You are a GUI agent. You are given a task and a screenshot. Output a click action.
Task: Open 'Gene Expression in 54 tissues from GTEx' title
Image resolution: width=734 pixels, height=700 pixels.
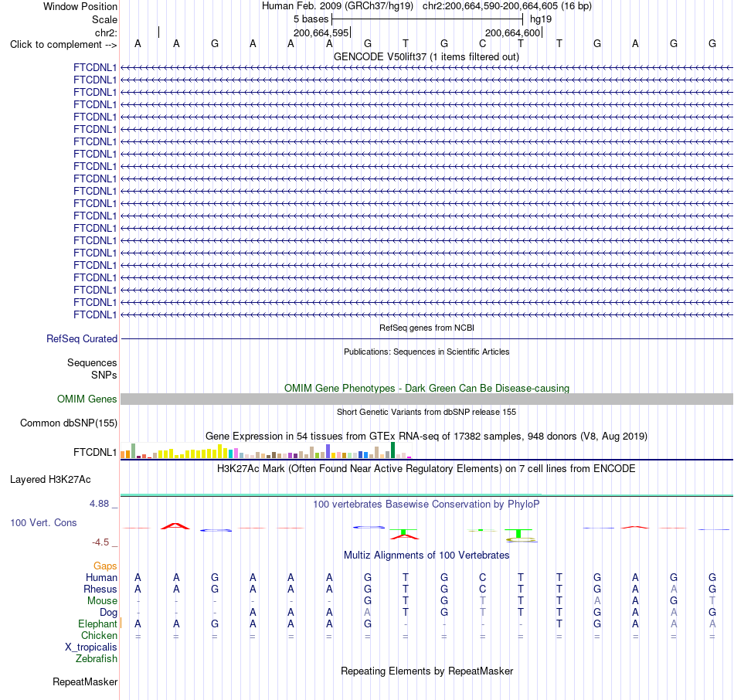point(426,436)
